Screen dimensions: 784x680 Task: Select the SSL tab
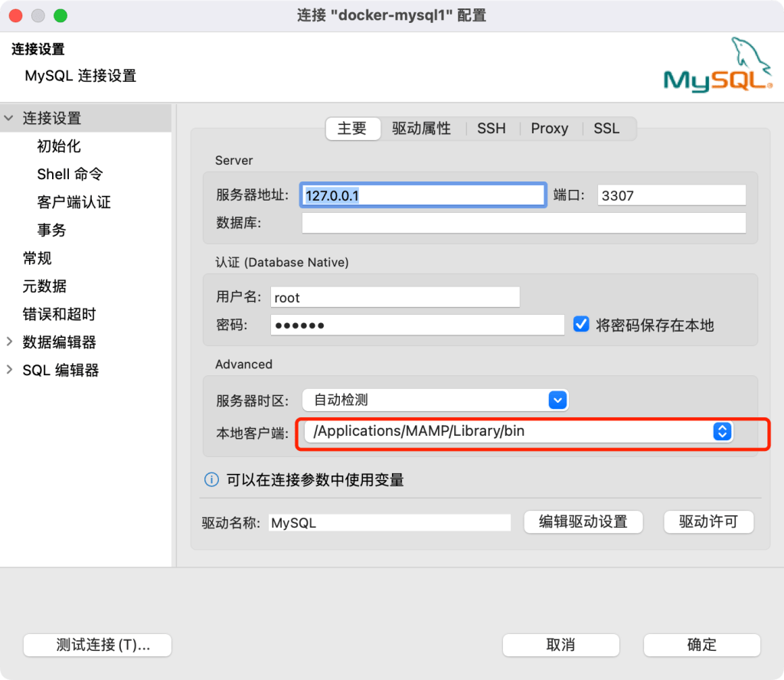606,129
